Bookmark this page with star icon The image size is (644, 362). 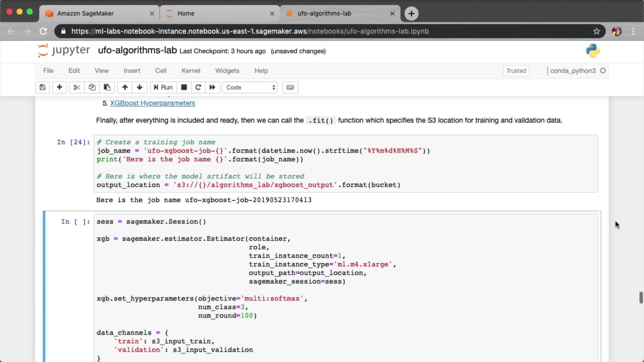point(596,31)
